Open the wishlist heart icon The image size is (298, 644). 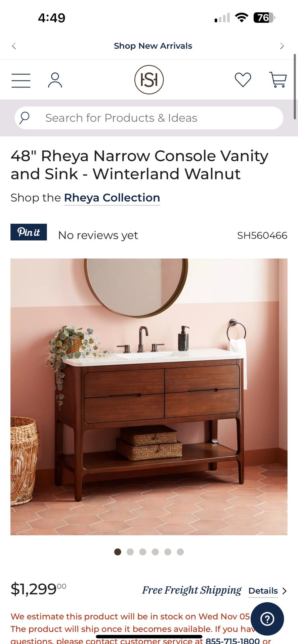[243, 80]
